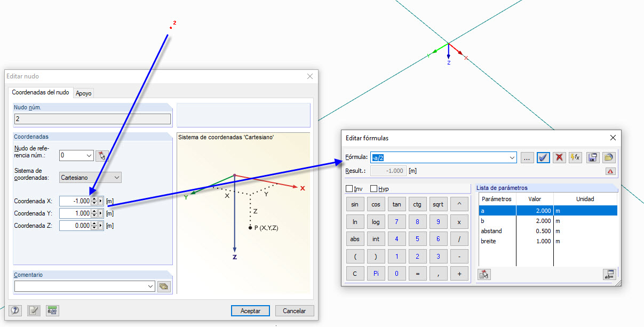
Task: Select the node pick icon beside Nudo de referencia
Action: coord(101,155)
